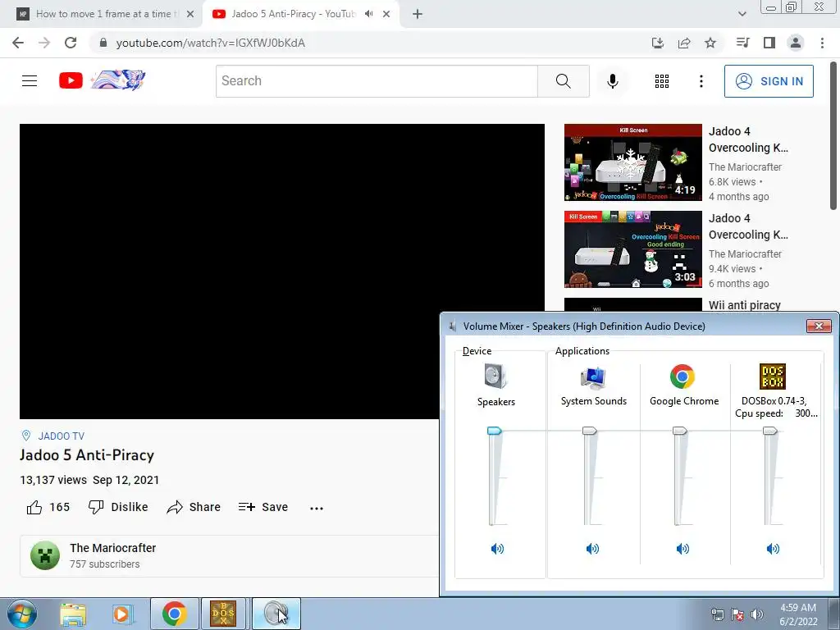840x630 pixels.
Task: Open a new browser tab
Action: (x=418, y=14)
